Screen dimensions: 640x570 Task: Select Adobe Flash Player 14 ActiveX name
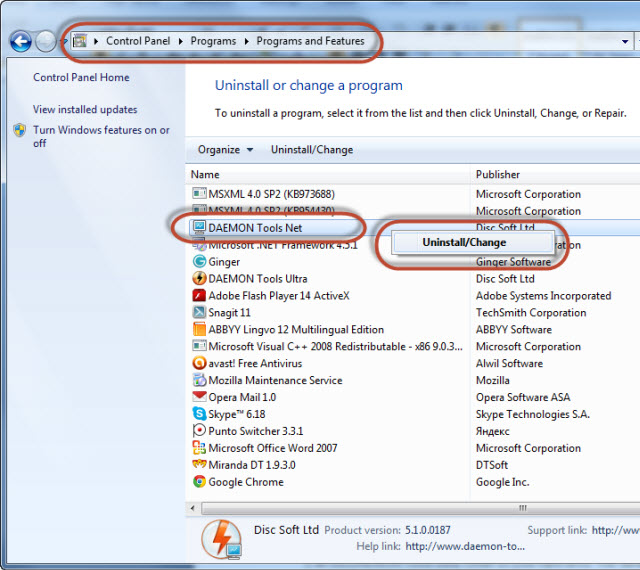coord(279,296)
